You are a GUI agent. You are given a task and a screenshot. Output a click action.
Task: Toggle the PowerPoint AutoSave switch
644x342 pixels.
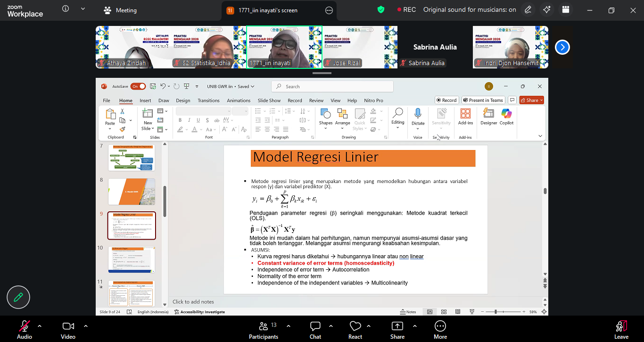tap(138, 87)
